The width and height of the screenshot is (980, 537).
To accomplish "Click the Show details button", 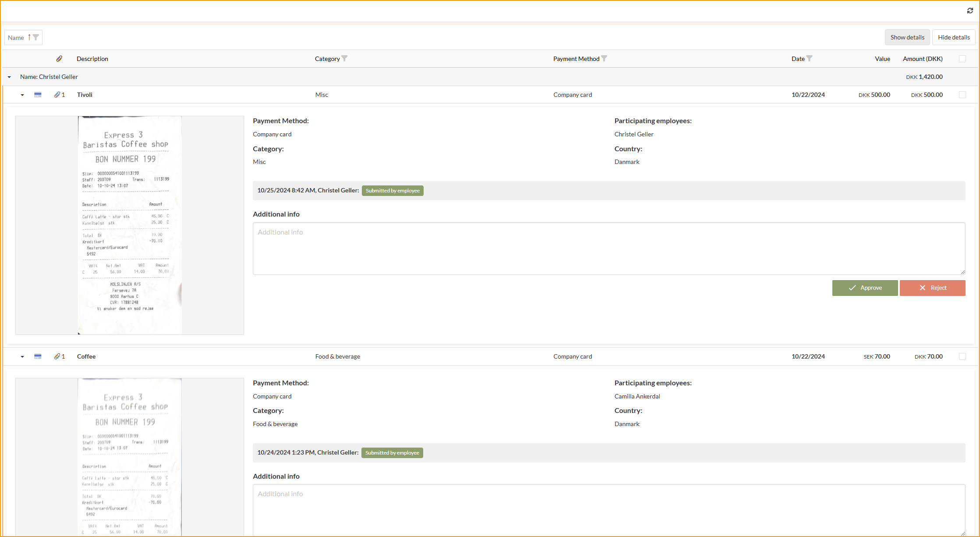I will (907, 37).
